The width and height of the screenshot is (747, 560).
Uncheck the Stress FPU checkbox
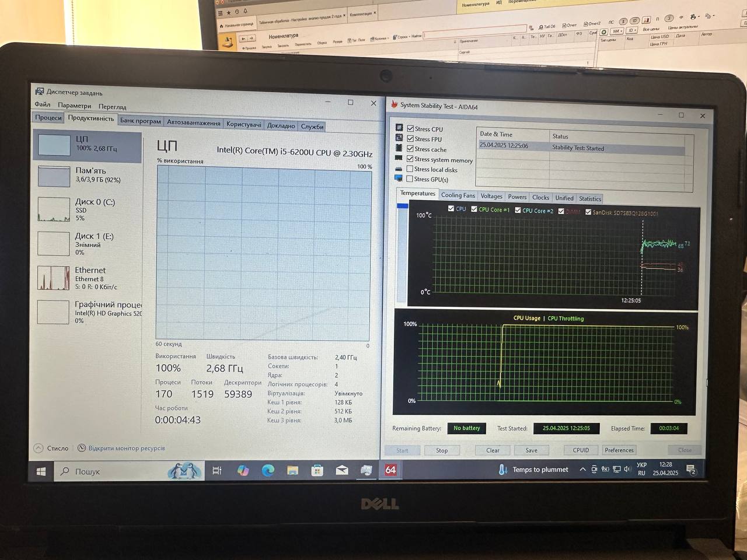(x=410, y=139)
